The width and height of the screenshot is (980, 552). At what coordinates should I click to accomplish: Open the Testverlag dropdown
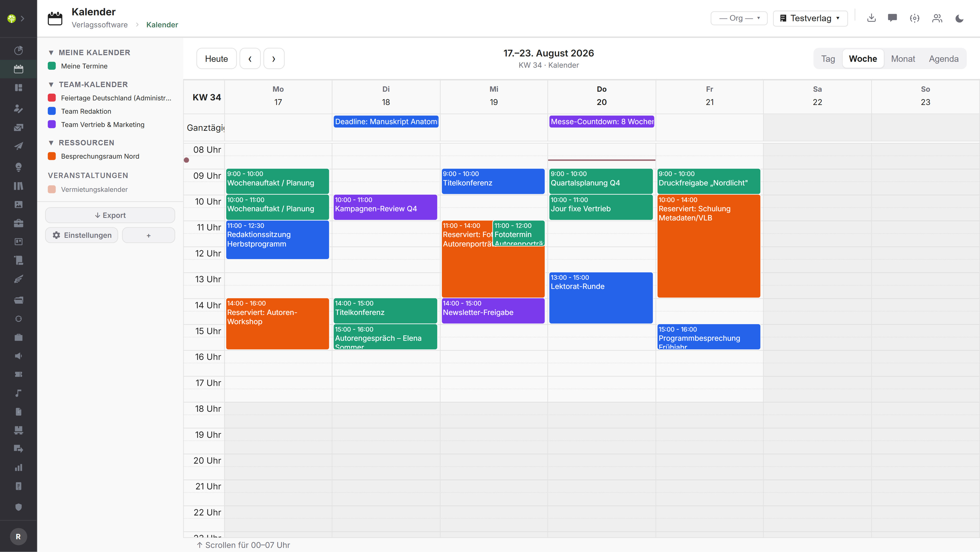click(x=810, y=18)
